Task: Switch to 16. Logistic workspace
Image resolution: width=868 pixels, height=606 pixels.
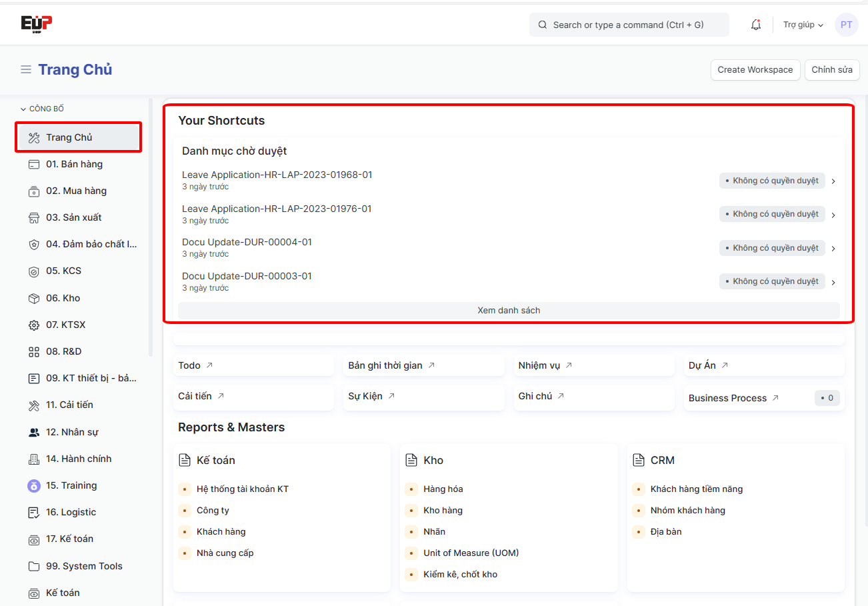Action: click(71, 512)
